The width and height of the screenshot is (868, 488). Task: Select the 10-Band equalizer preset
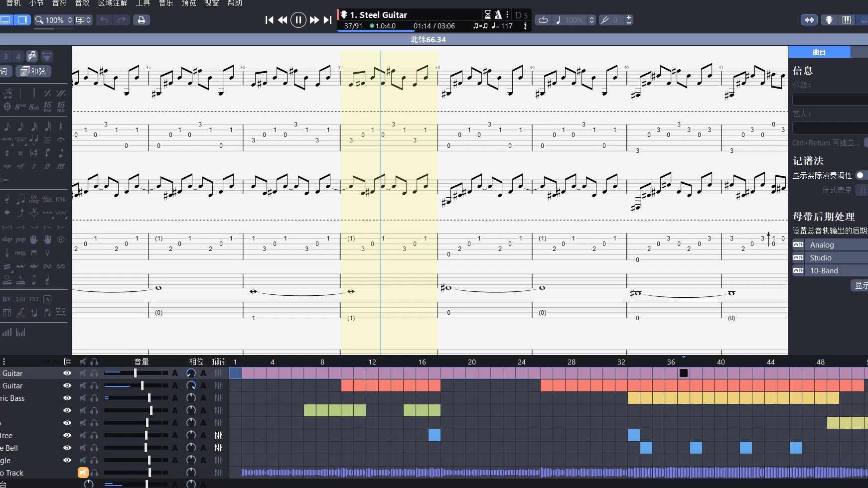click(x=830, y=270)
